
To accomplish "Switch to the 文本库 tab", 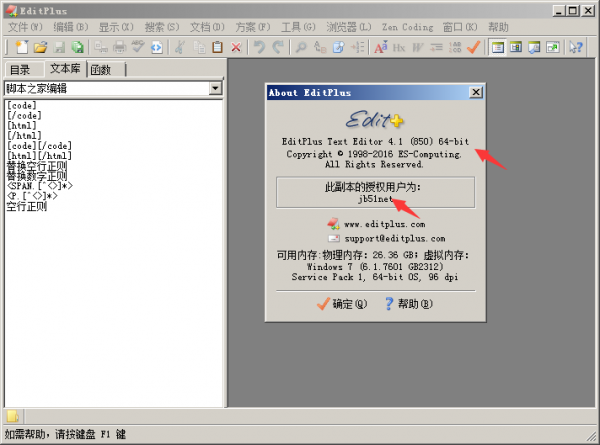I will (x=65, y=68).
